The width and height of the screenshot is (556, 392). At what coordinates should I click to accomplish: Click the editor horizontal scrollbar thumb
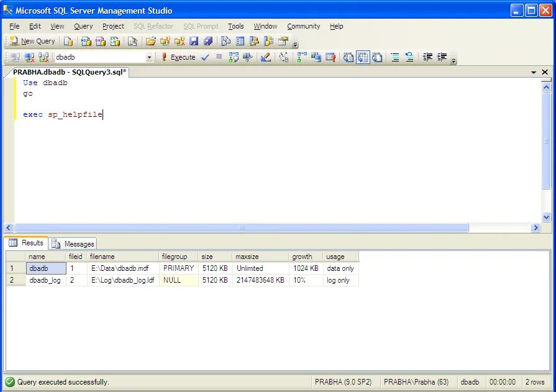pyautogui.click(x=242, y=228)
